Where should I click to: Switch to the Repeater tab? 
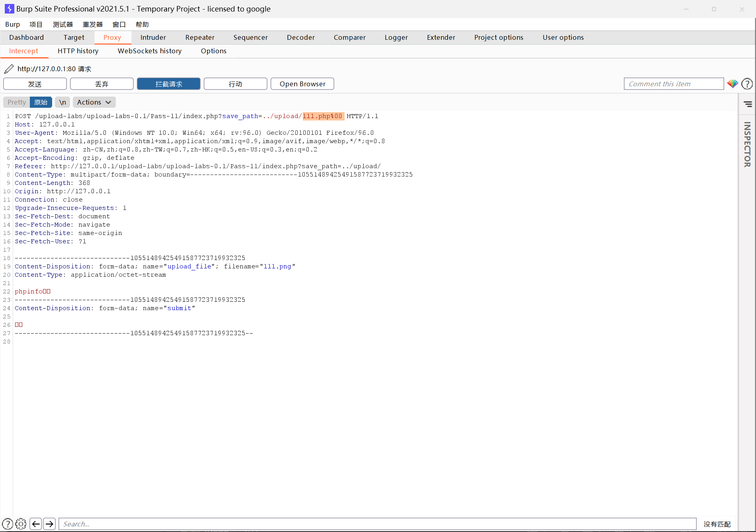point(200,37)
